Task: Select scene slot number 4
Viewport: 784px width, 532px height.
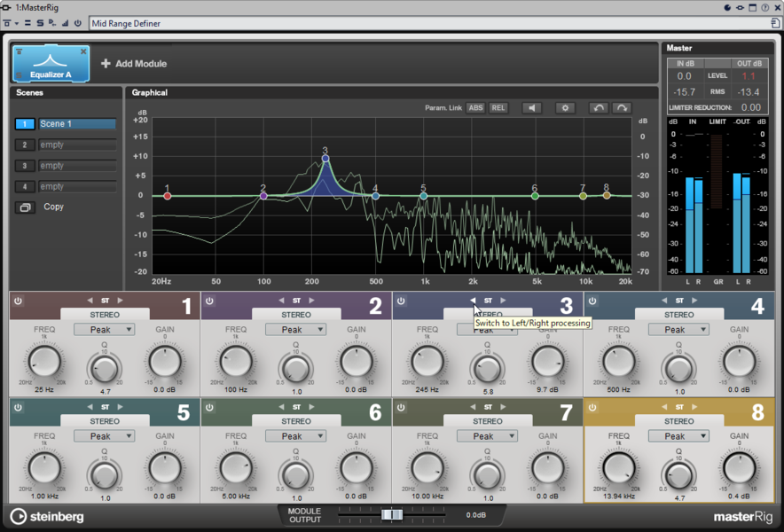Action: [25, 187]
